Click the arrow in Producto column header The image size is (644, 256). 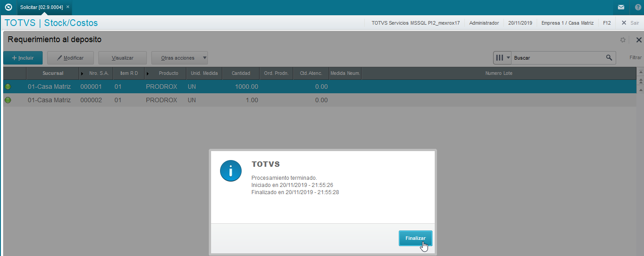(148, 74)
